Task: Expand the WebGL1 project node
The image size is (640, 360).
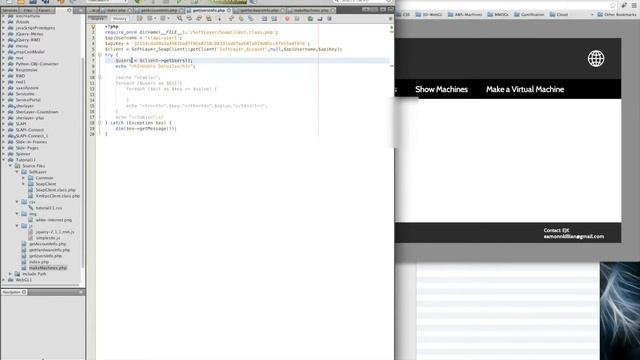Action: [x=4, y=280]
